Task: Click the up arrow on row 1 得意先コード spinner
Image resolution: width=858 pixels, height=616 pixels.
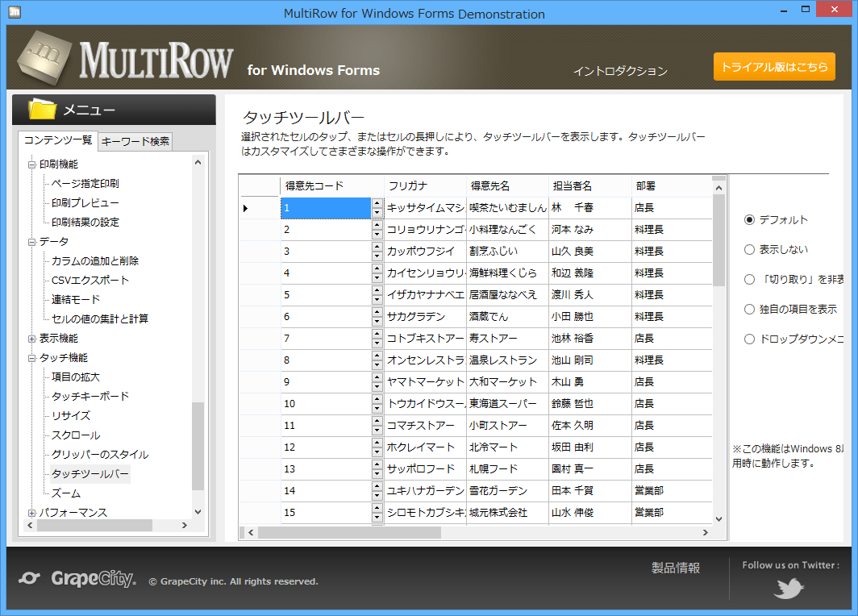Action: (376, 204)
